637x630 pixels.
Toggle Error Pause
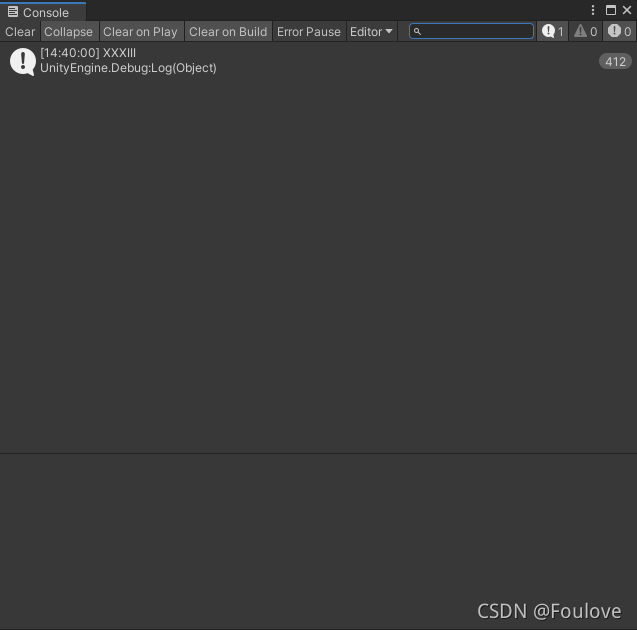tap(309, 32)
